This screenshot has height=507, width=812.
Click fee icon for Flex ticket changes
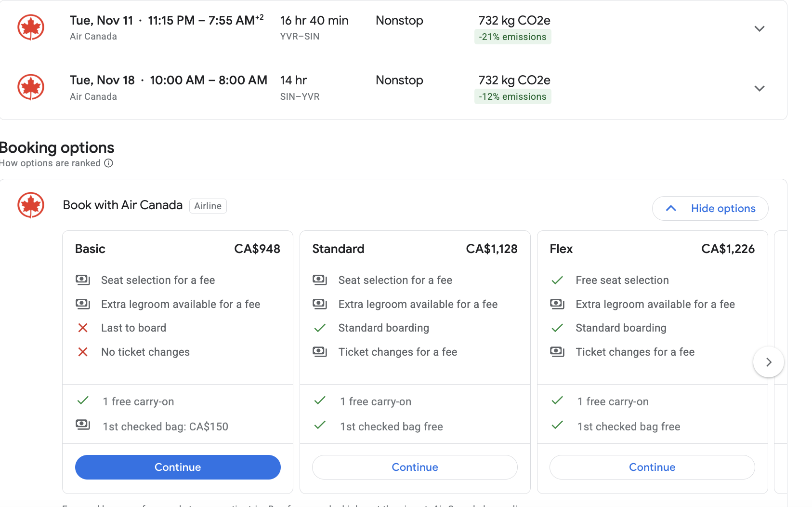(557, 352)
